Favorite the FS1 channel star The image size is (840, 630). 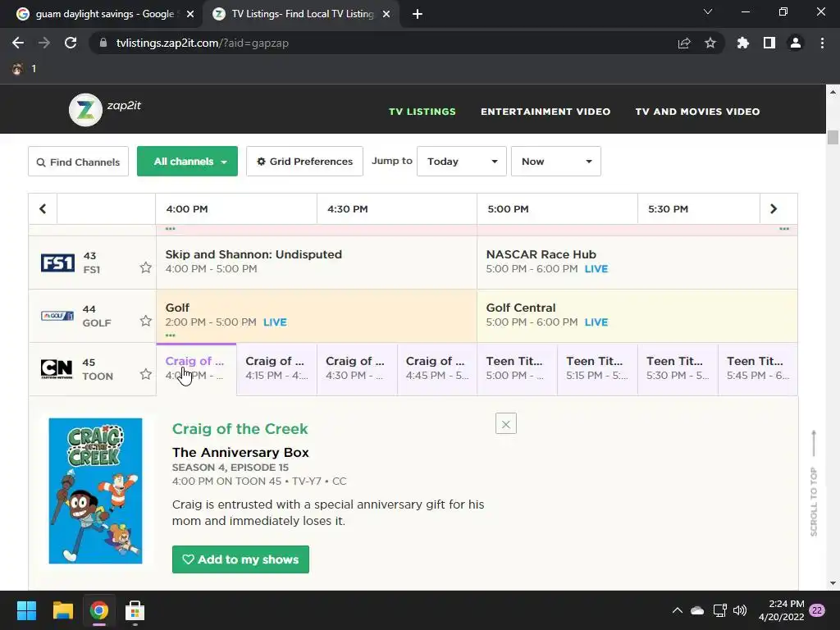point(146,267)
